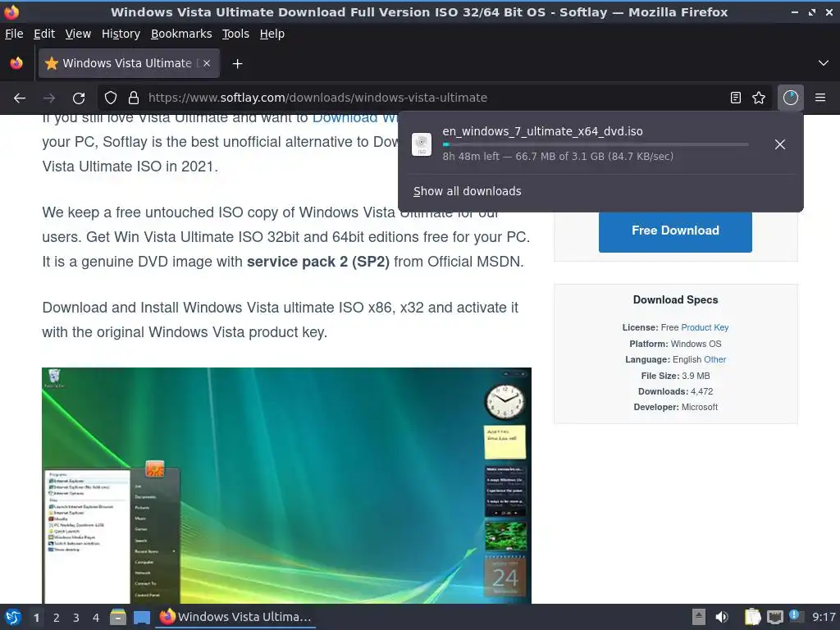
Task: Click the partially hidden Download link in article
Action: (x=355, y=118)
